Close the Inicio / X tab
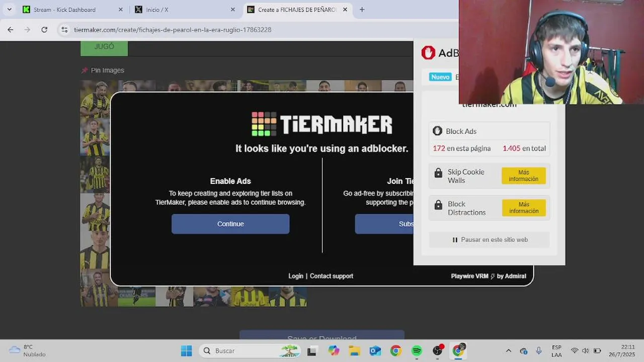 point(232,10)
